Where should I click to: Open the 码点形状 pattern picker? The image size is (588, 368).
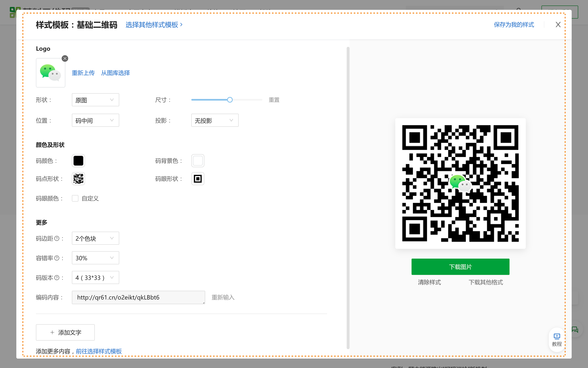click(78, 179)
